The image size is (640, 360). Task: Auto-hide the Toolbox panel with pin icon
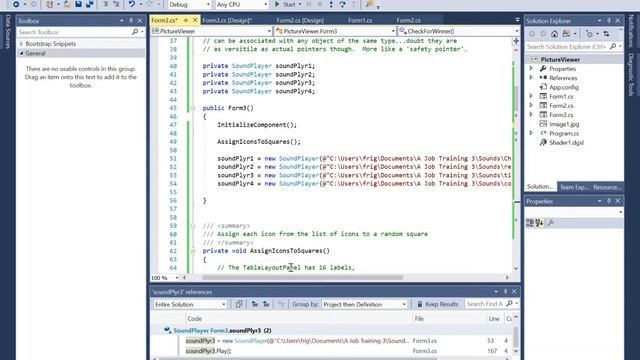pos(131,20)
